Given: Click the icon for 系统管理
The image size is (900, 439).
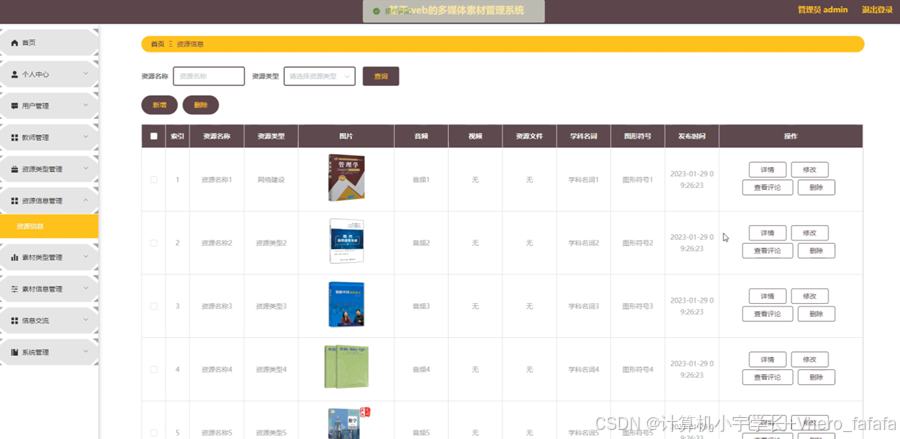Looking at the screenshot, I should pos(15,352).
